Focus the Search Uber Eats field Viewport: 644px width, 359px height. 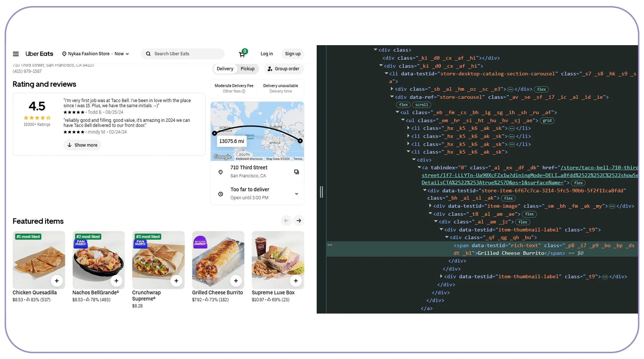[183, 54]
